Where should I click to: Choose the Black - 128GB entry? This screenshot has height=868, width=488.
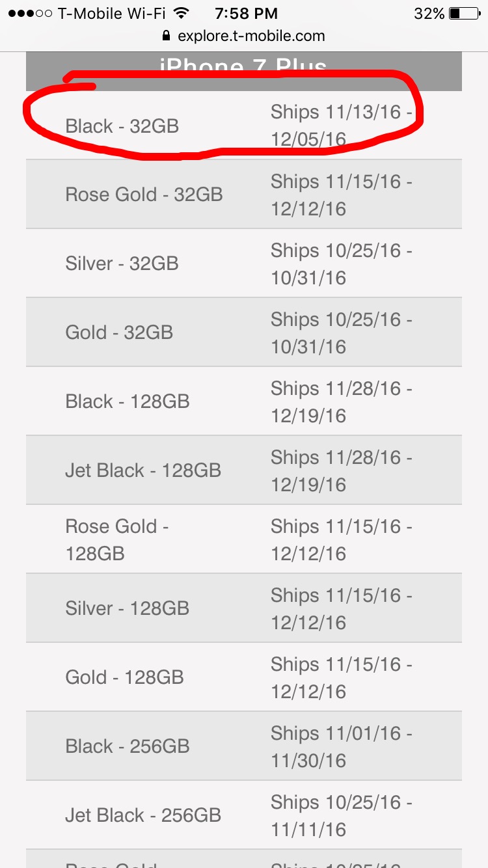pos(244,401)
